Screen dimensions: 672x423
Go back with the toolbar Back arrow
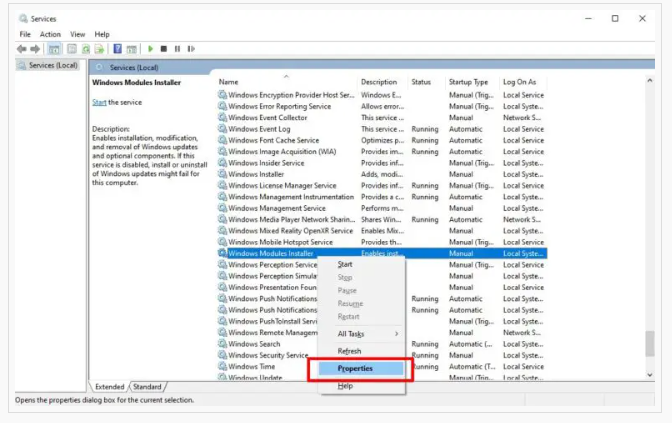click(x=21, y=49)
